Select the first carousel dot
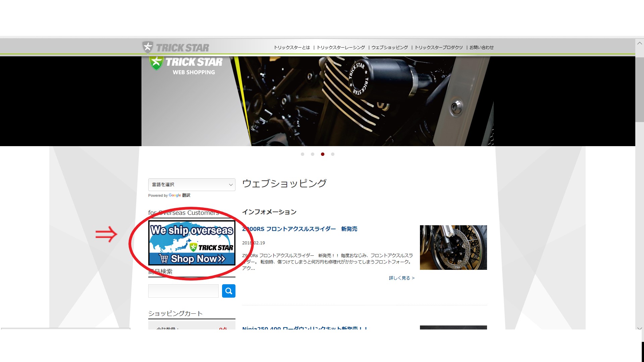The image size is (644, 362). point(303,154)
